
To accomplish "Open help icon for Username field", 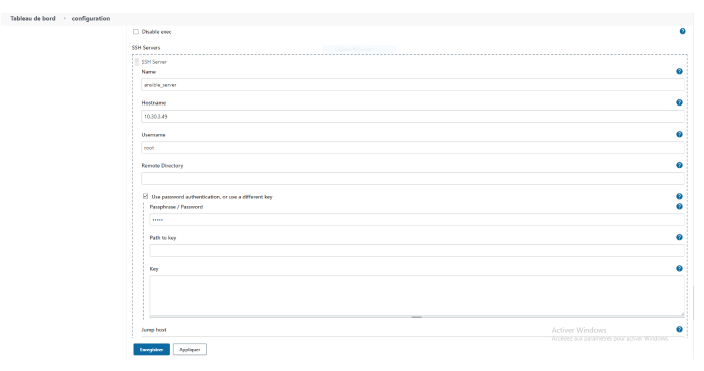I will [x=679, y=134].
